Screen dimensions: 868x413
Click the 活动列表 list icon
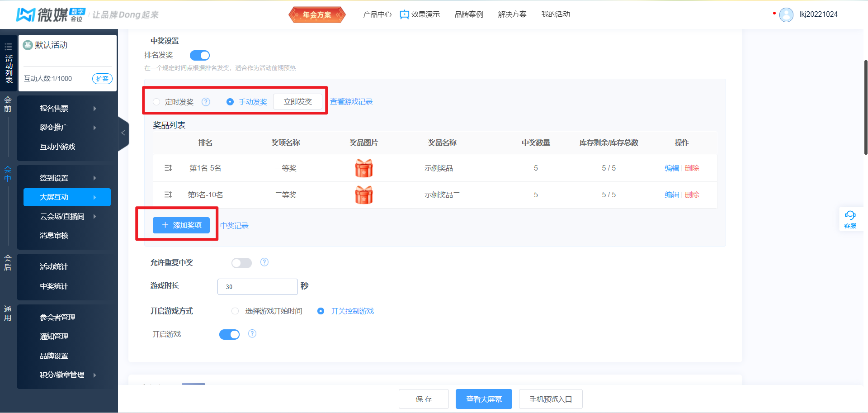point(8,47)
